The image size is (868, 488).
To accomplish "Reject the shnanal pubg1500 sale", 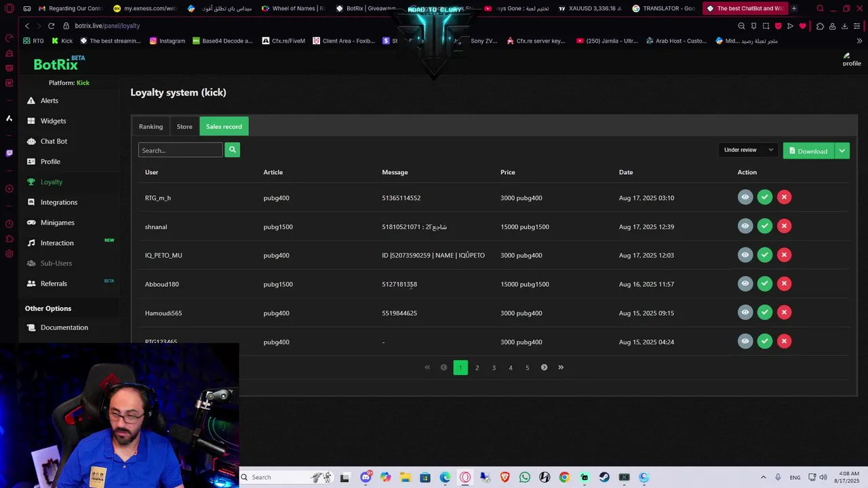I will (784, 226).
